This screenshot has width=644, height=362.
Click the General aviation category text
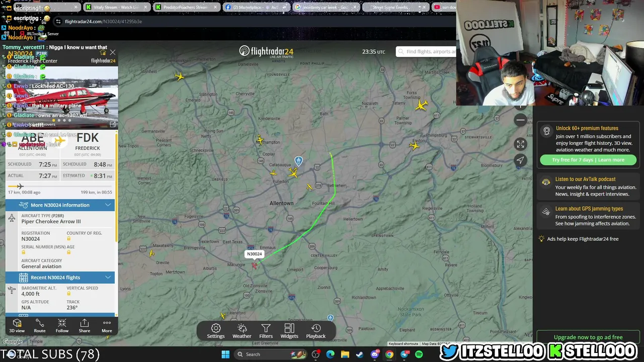[x=41, y=266]
